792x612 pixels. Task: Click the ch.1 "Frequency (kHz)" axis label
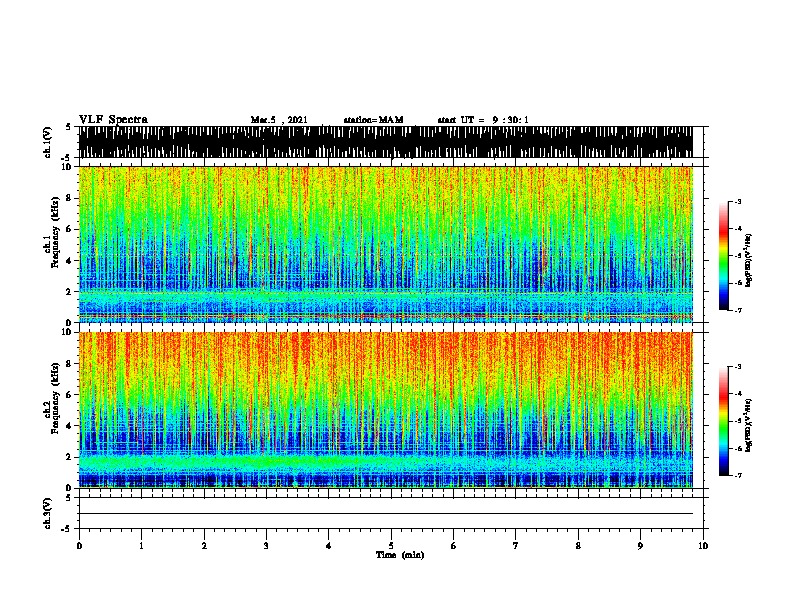(x=55, y=232)
